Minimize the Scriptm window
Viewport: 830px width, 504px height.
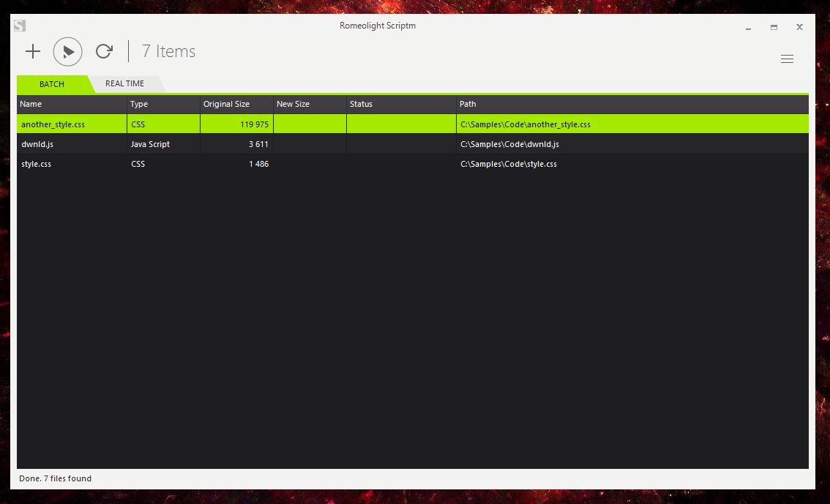tap(748, 28)
